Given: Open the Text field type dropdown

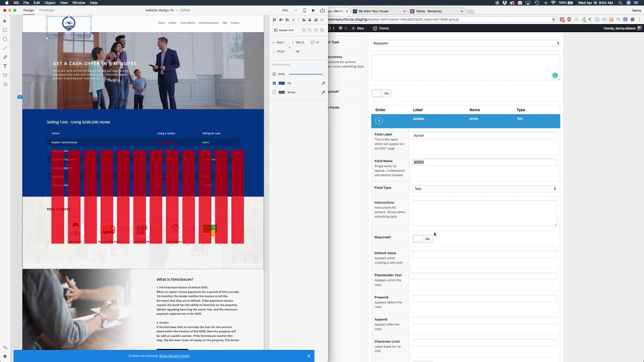Looking at the screenshot, I should (485, 189).
